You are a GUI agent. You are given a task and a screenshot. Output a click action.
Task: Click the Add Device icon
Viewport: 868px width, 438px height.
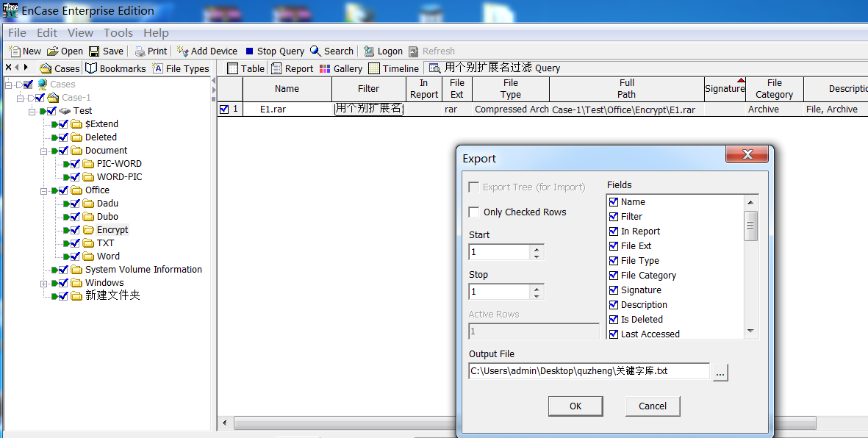pyautogui.click(x=183, y=51)
